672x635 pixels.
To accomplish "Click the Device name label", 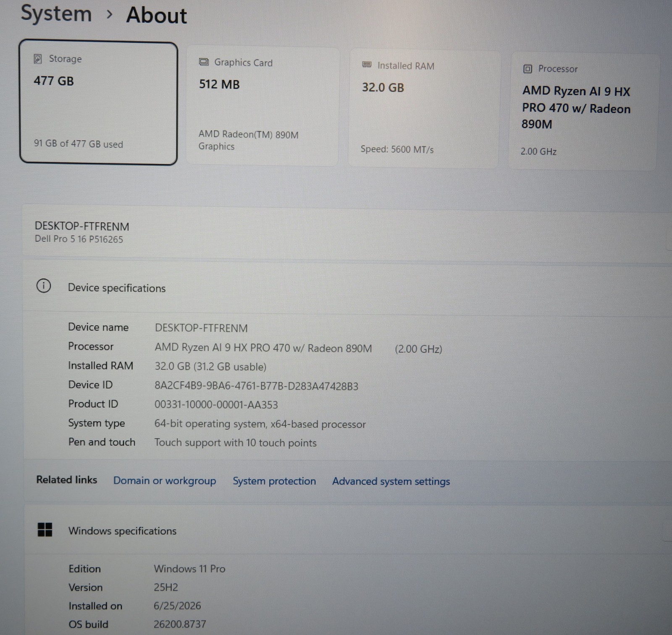I will click(x=98, y=327).
